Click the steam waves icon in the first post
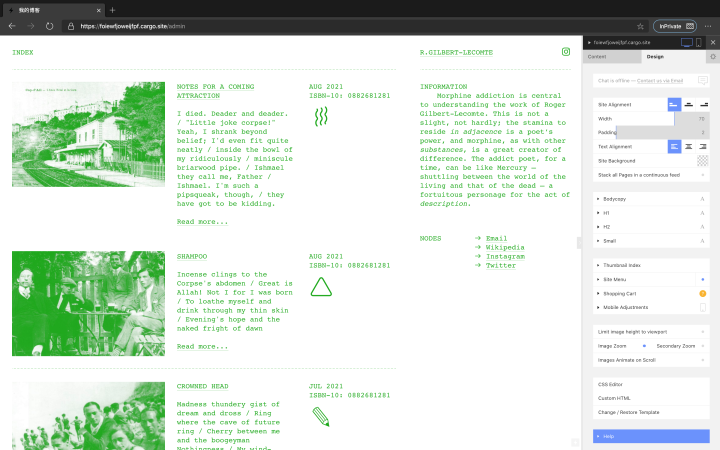This screenshot has width=720, height=450. (x=321, y=117)
